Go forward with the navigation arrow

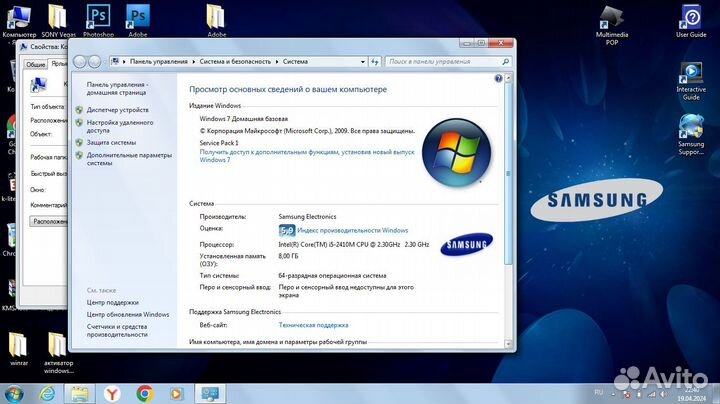(94, 62)
